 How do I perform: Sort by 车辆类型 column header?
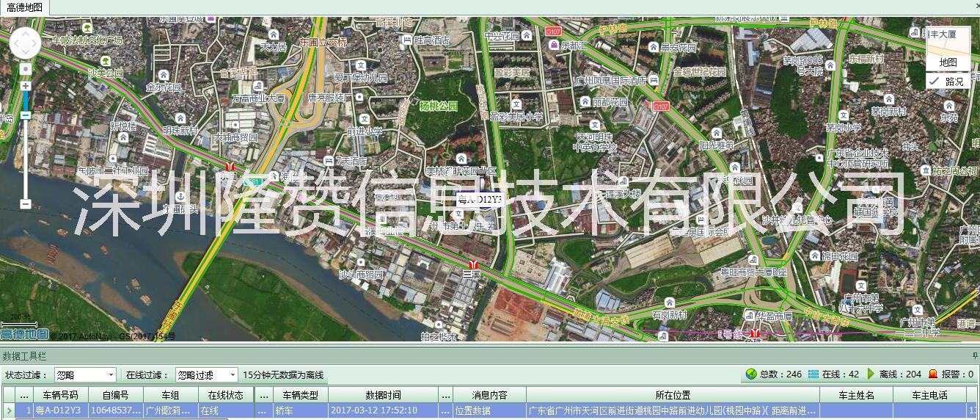(301, 395)
